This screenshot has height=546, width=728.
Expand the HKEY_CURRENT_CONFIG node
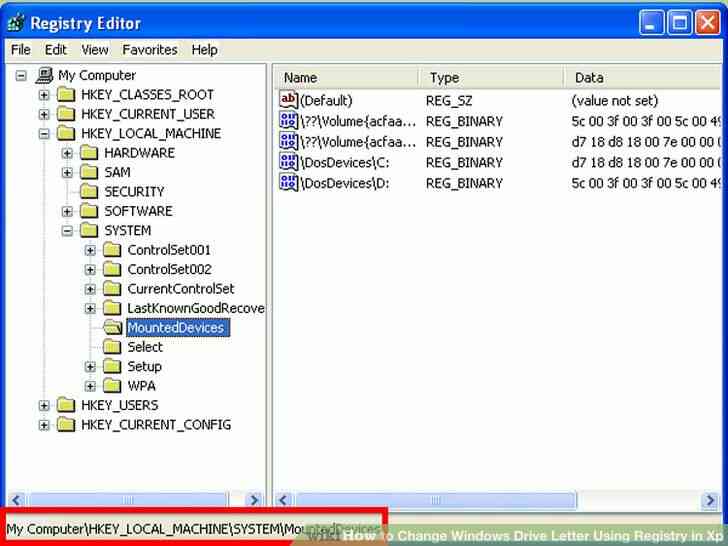tap(44, 425)
